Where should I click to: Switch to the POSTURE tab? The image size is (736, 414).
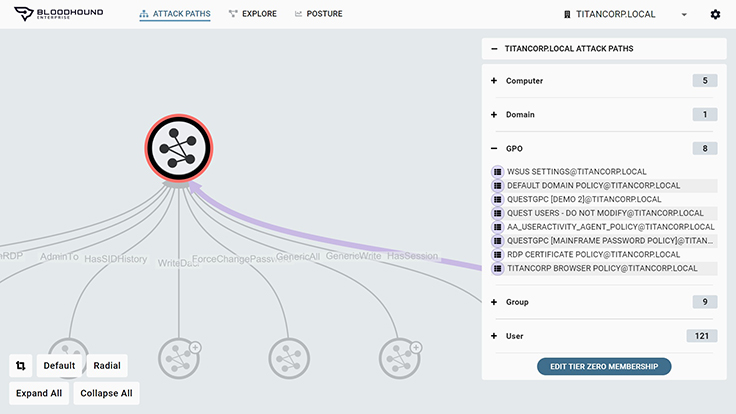tap(318, 14)
